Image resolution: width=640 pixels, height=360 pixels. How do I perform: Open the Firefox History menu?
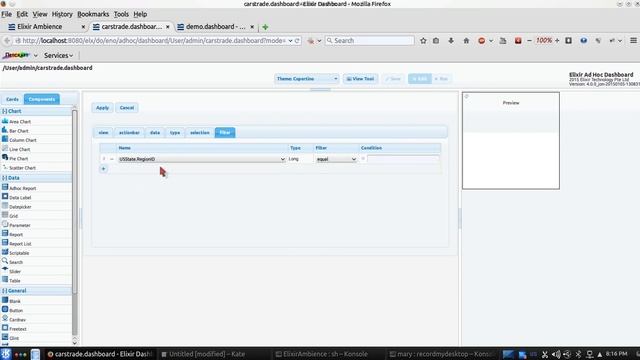(62, 14)
